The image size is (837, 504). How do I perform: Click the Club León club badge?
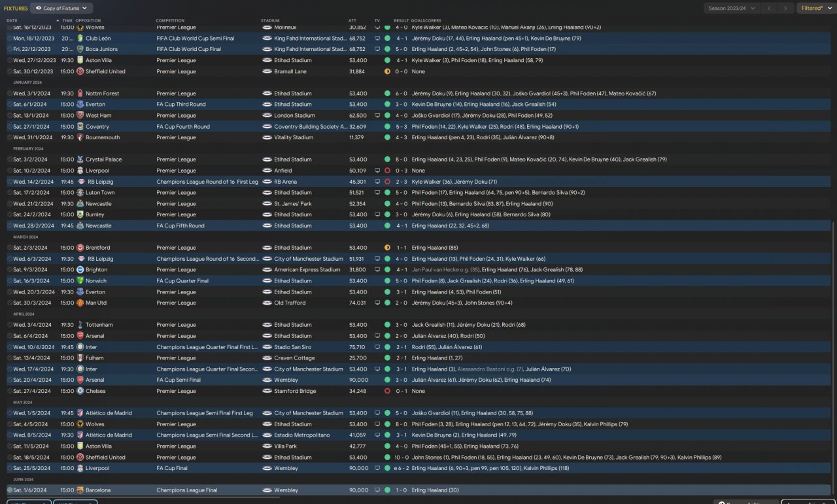pyautogui.click(x=80, y=38)
